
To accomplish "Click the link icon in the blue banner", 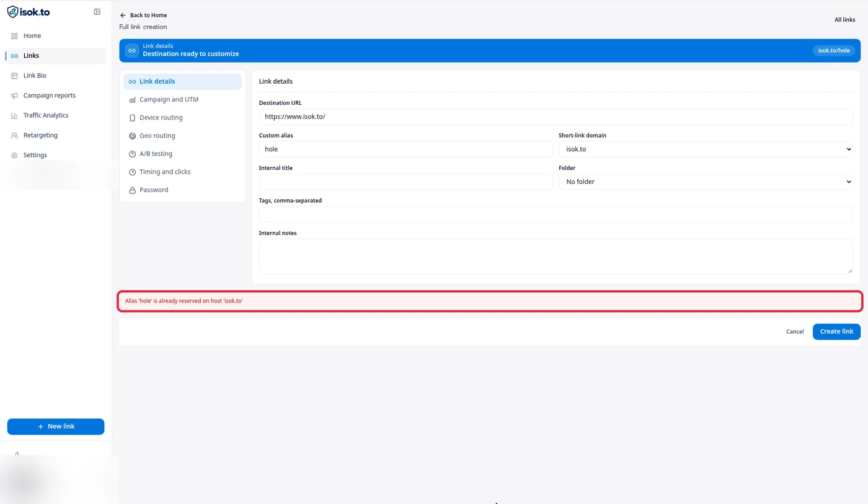I will coord(131,50).
